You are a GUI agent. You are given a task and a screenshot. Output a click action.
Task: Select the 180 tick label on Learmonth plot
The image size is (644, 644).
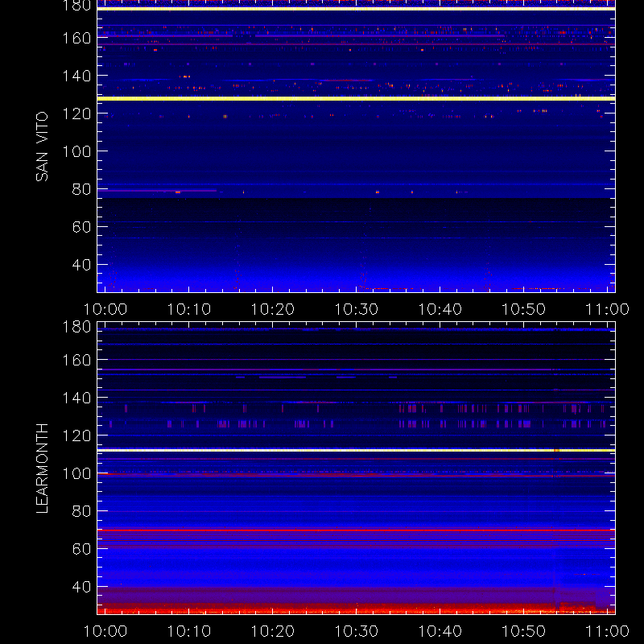(76, 327)
